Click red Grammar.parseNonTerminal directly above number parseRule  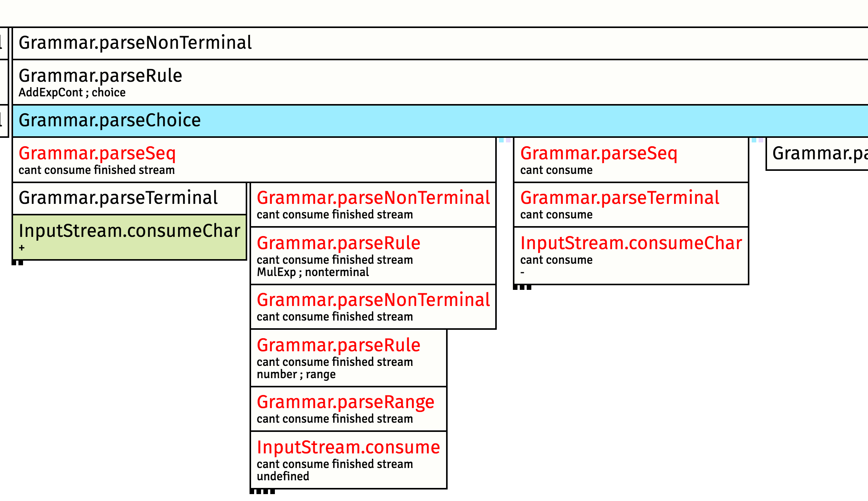coord(373,306)
